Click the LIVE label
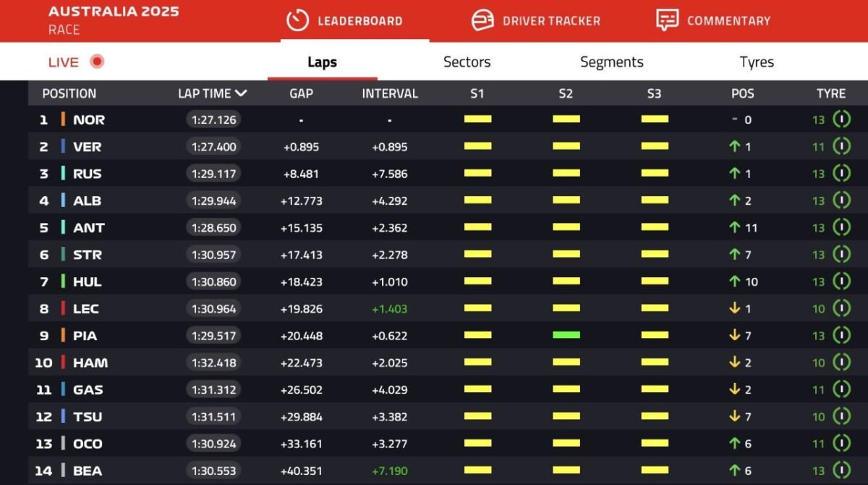 coord(63,62)
